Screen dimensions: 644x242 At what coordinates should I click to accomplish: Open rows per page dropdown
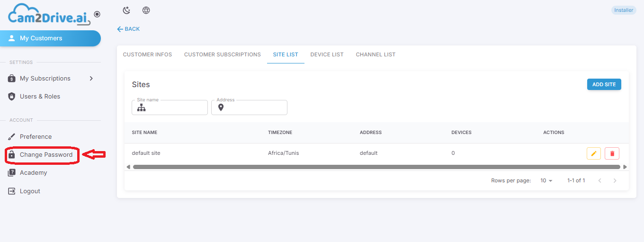click(546, 180)
